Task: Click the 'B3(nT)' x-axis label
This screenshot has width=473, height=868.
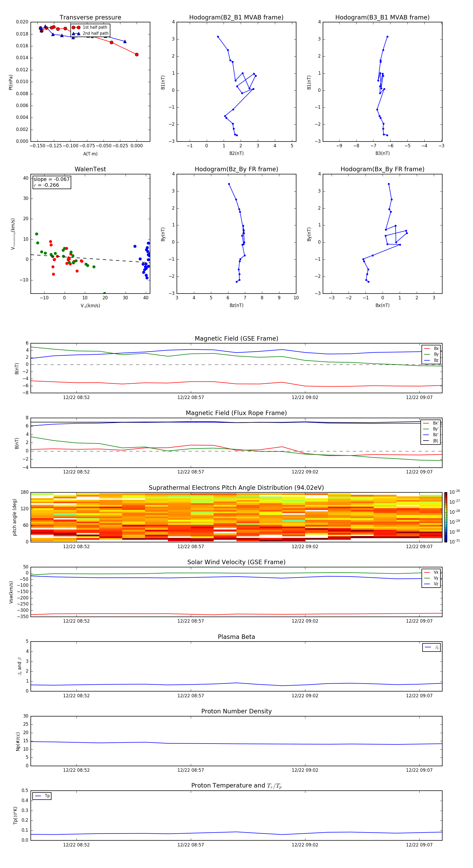Action: click(x=382, y=154)
